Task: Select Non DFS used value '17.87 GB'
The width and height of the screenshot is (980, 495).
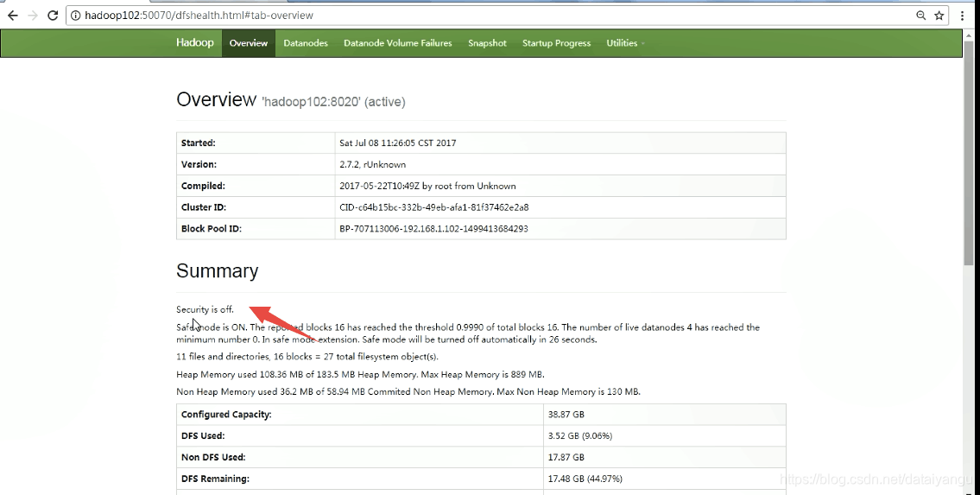Action: (x=566, y=458)
